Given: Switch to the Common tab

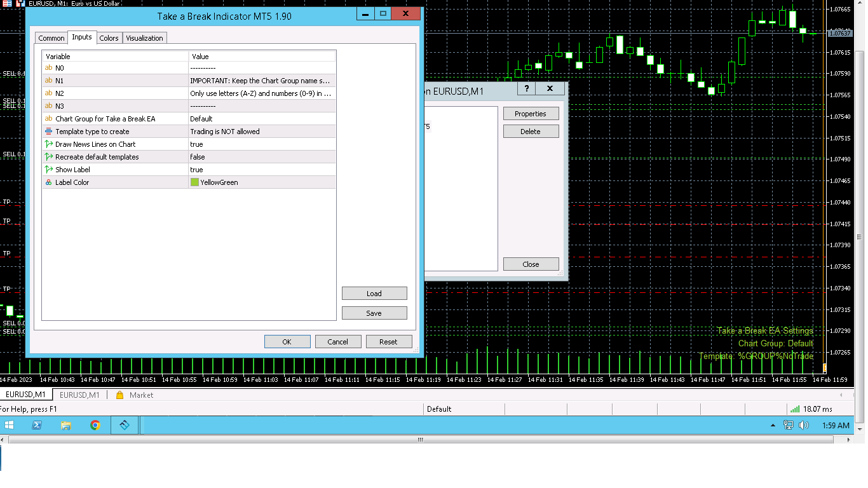Looking at the screenshot, I should pos(51,38).
